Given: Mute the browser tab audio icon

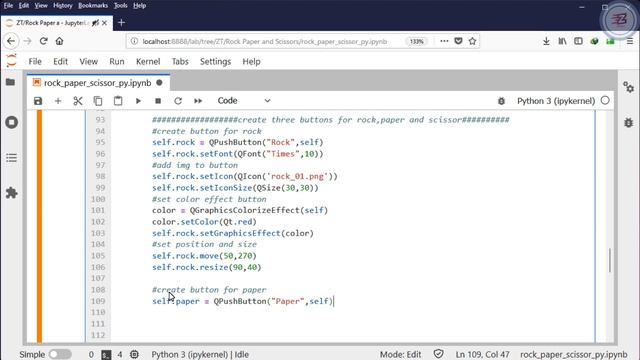Looking at the screenshot, I should (x=95, y=23).
